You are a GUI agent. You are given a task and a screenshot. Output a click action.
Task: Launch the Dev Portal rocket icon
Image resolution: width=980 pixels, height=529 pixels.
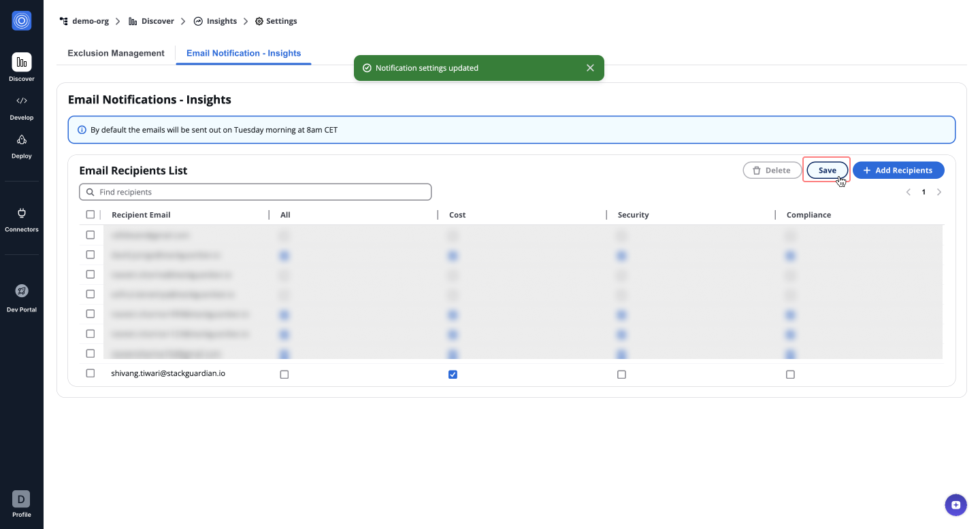click(22, 291)
